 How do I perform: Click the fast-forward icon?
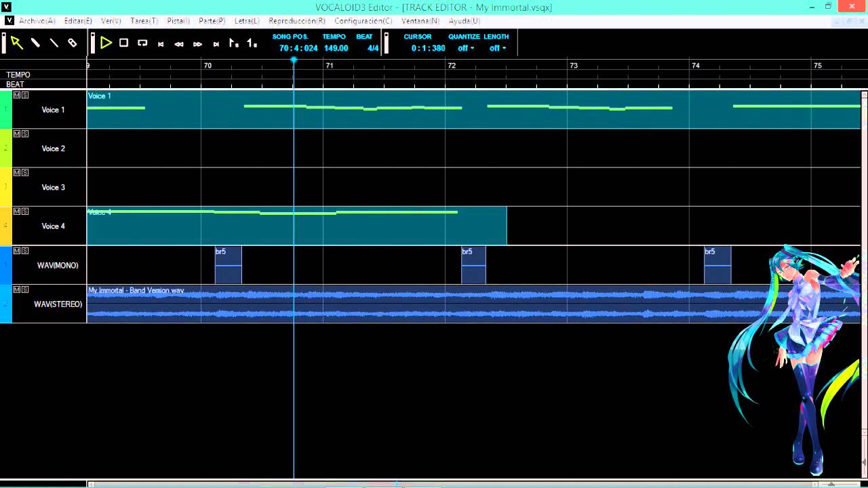pos(197,44)
